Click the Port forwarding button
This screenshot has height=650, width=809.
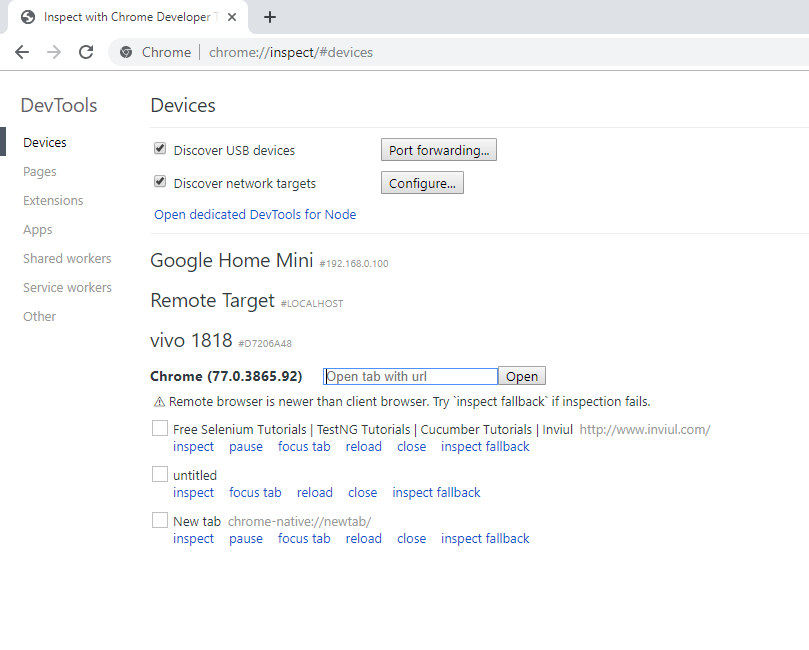point(439,150)
